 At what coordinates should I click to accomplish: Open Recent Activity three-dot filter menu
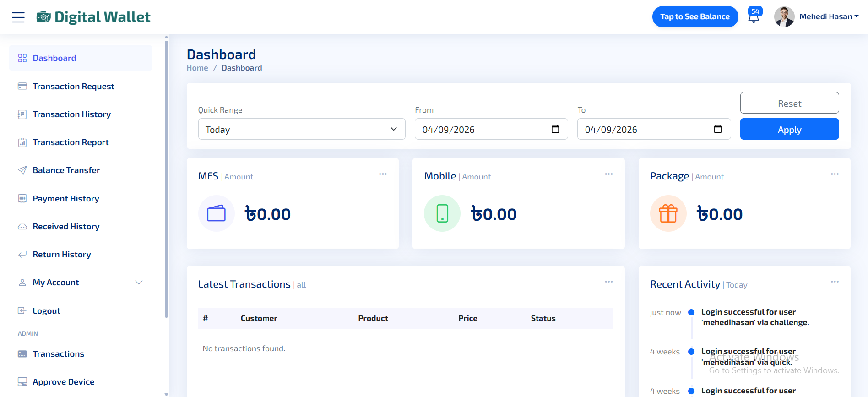(x=835, y=282)
